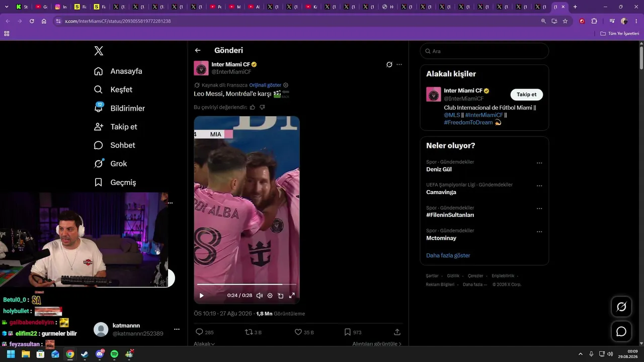This screenshot has height=362, width=644.
Task: Go to the Chrome home page button
Action: (44, 21)
